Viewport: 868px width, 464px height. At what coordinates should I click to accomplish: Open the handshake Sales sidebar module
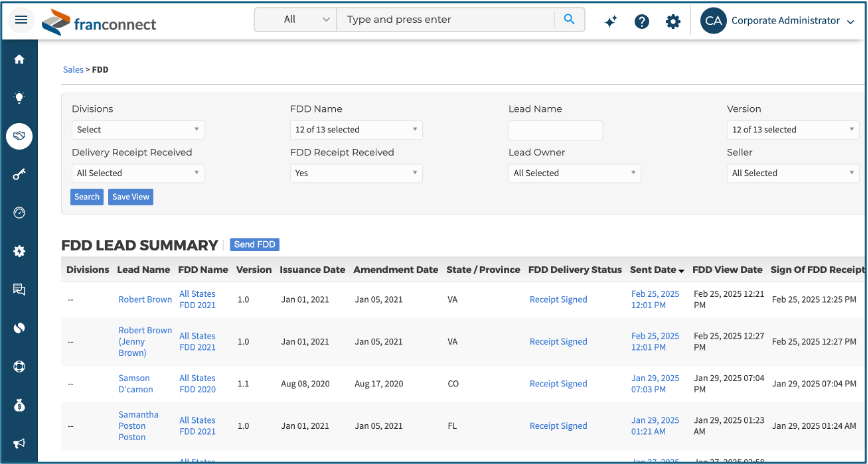(x=19, y=136)
